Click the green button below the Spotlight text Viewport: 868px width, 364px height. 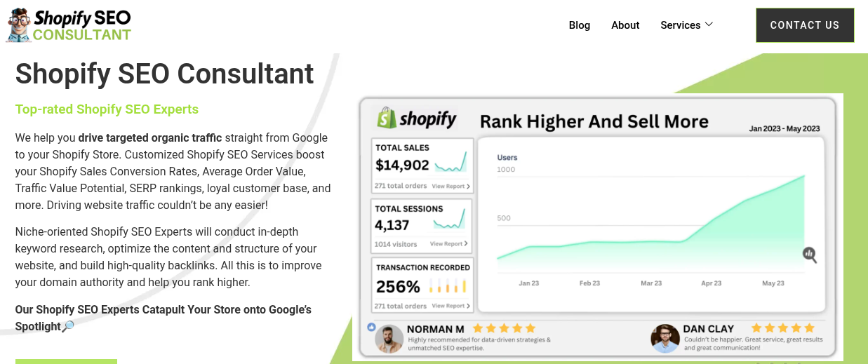tap(66, 361)
